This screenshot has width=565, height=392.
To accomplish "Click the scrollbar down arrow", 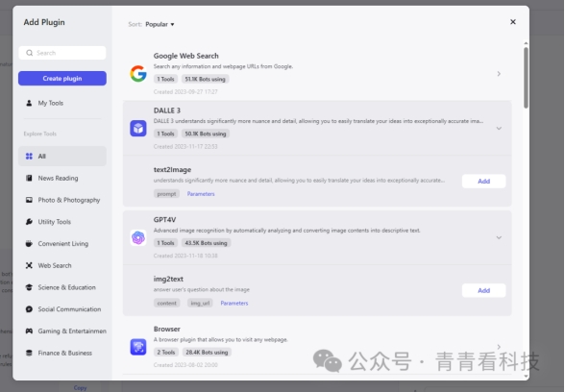I will coord(526,377).
